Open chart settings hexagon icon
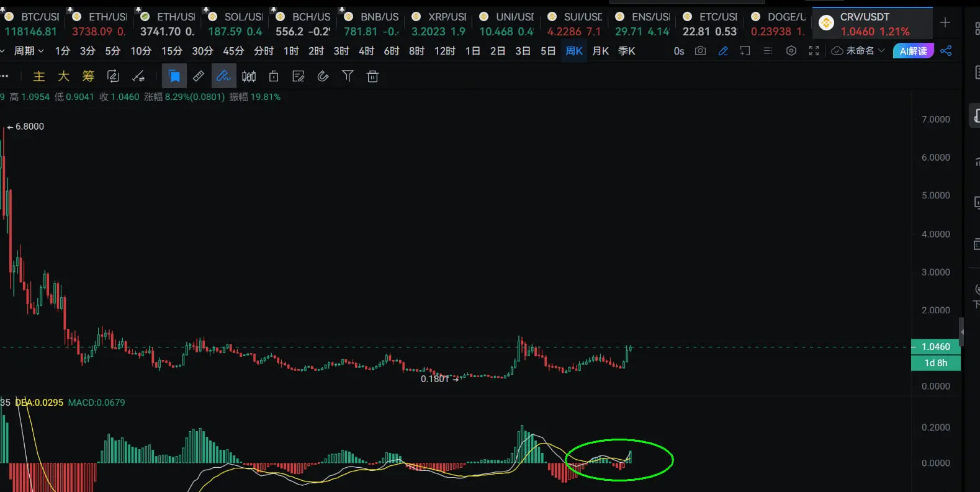 click(x=791, y=51)
